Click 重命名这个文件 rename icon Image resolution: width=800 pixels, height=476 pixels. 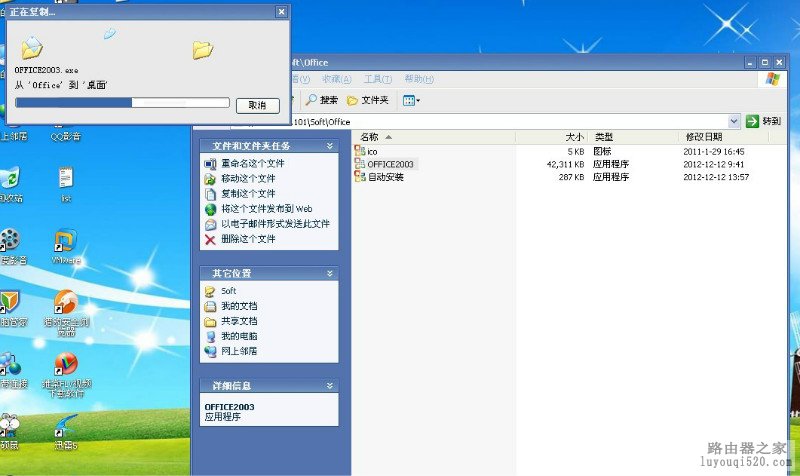tap(210, 164)
